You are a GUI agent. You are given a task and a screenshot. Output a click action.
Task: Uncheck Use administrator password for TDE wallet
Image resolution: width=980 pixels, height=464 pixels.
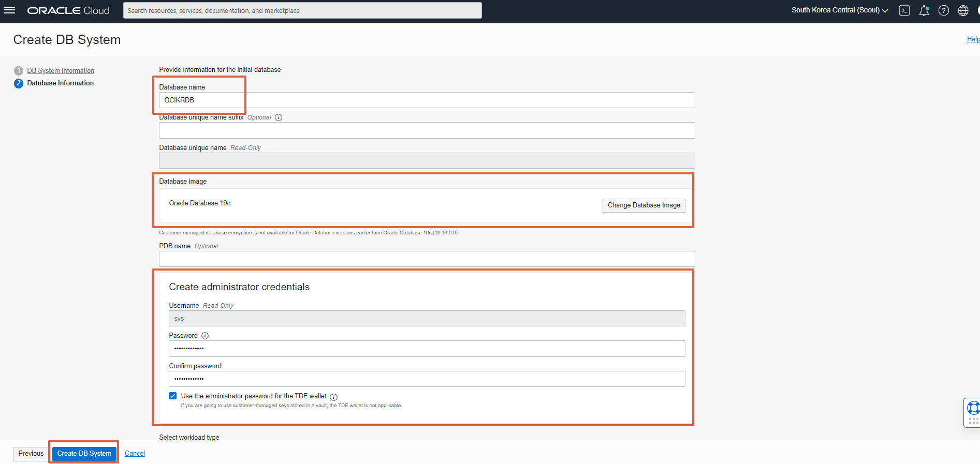pos(173,396)
